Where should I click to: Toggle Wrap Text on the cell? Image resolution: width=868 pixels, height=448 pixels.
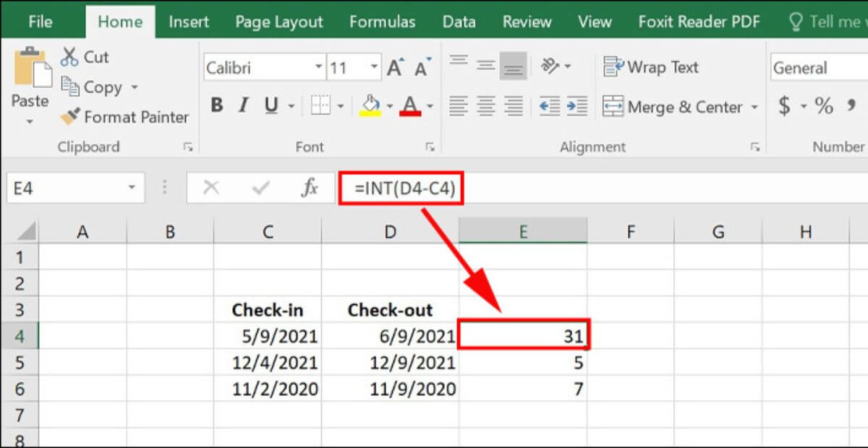[x=651, y=67]
